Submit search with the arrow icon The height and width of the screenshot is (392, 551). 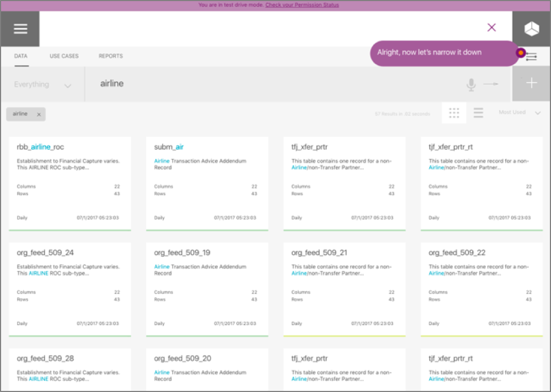(491, 84)
